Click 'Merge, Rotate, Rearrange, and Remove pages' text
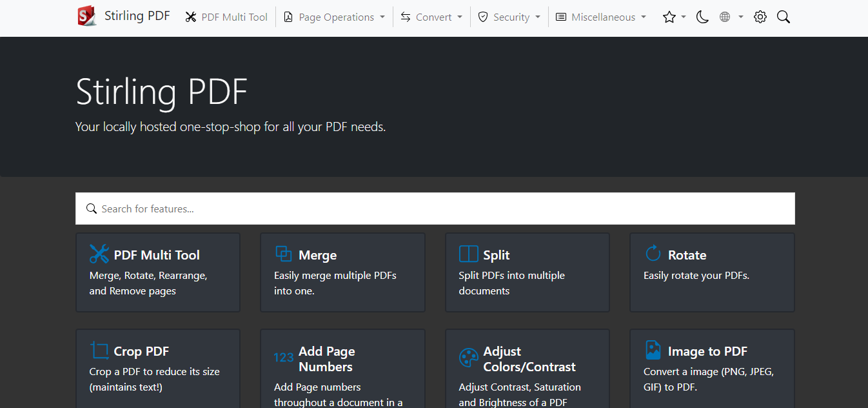 148,283
